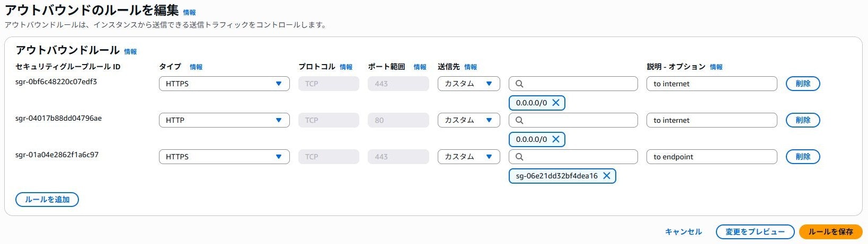Select rule ID text sgr-0bf6c48220c07edf3
The width and height of the screenshot is (868, 244).
pos(56,82)
